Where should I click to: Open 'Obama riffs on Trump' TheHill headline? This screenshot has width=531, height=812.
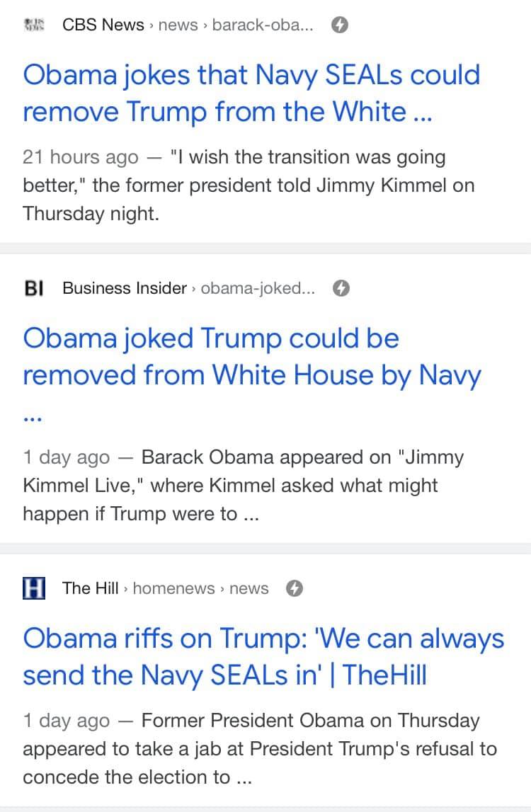coord(263,657)
